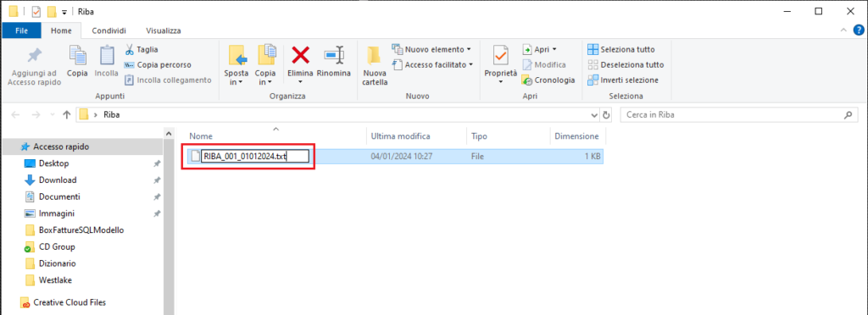
Task: Click the title bar properties checkmark icon
Action: coord(36,11)
